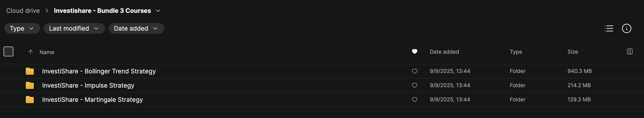
Task: Switch to list view layout icon
Action: click(x=609, y=28)
